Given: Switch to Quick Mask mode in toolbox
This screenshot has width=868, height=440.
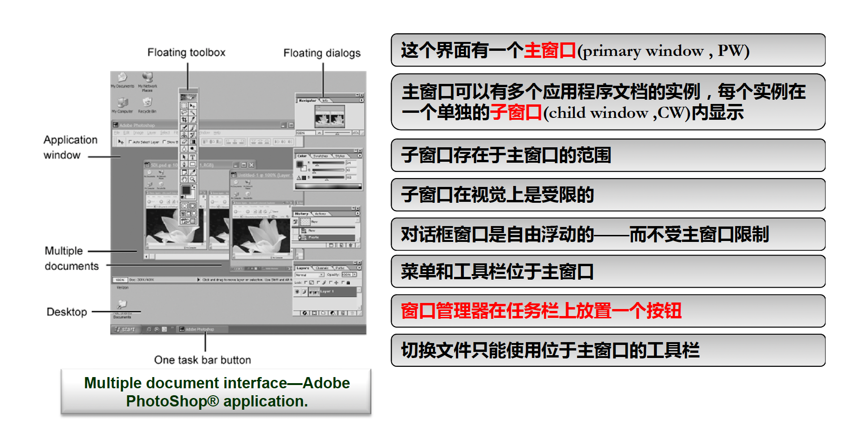Looking at the screenshot, I should coord(193,206).
